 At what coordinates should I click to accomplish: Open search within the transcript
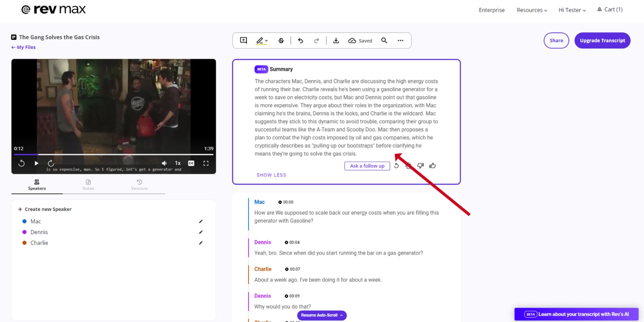[384, 40]
